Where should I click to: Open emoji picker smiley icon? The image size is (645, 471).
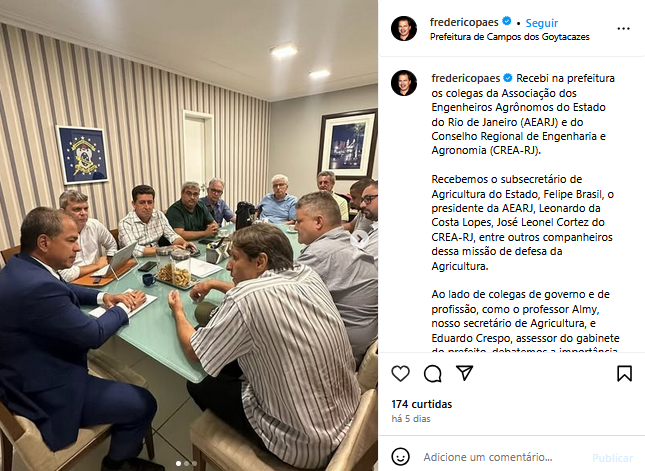click(x=400, y=457)
